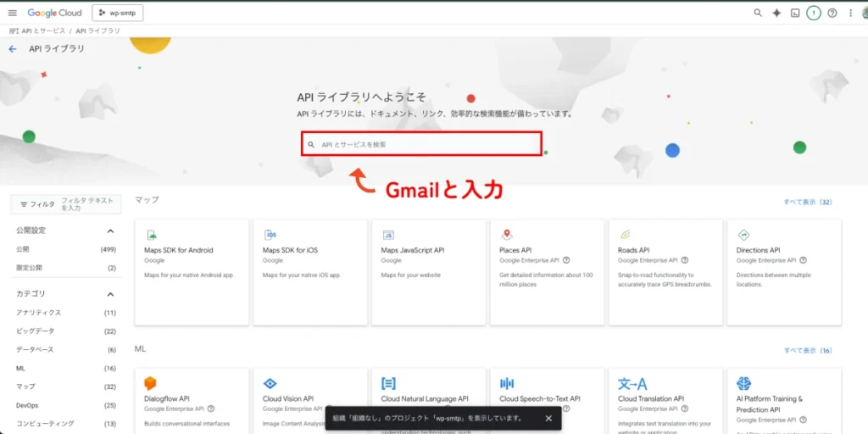Open the main navigation hamburger menu
The width and height of the screenshot is (868, 434).
12,13
